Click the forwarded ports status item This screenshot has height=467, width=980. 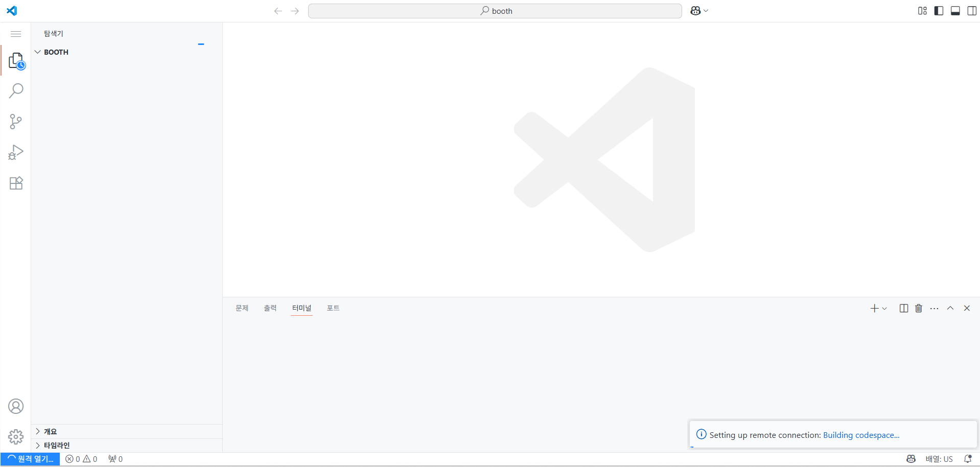point(115,459)
